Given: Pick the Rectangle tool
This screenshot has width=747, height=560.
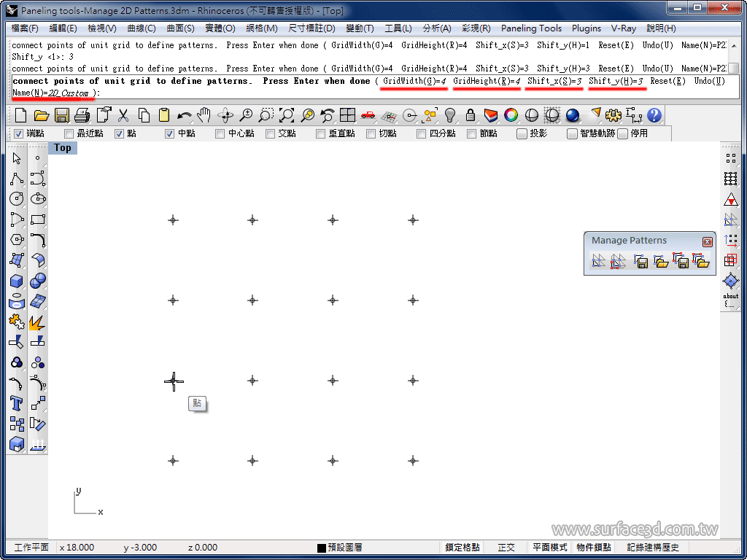Looking at the screenshot, I should (38, 219).
